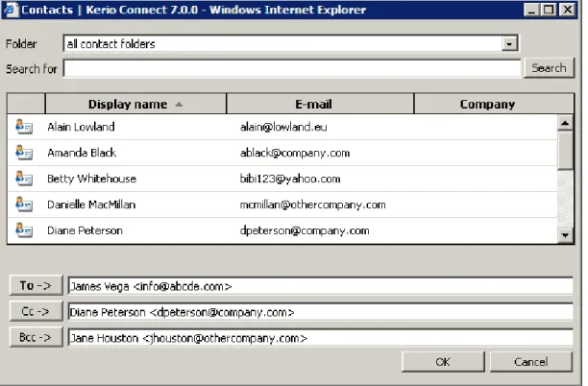Focus the Search for input field

click(x=292, y=68)
